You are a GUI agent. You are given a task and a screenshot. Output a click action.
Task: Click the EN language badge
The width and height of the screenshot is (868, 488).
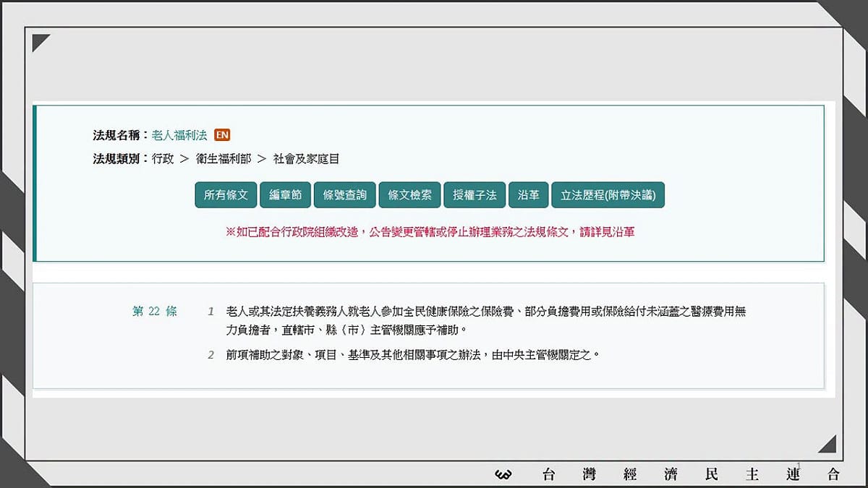[222, 135]
